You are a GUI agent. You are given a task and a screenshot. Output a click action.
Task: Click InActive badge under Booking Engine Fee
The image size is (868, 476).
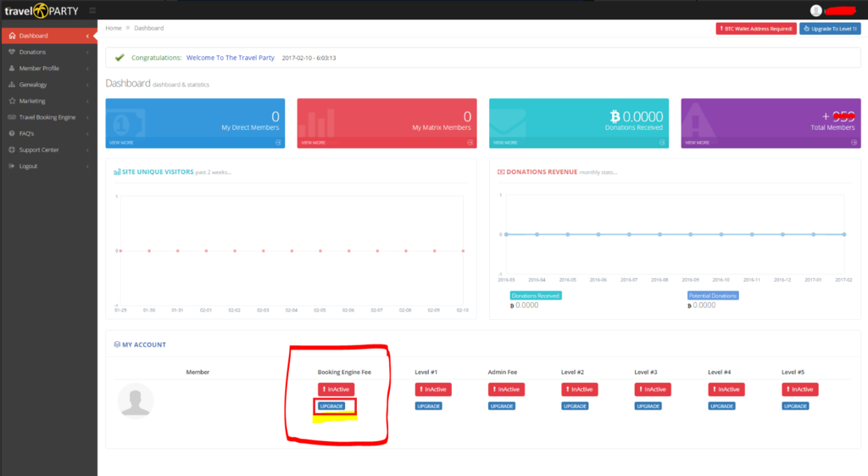coord(336,389)
